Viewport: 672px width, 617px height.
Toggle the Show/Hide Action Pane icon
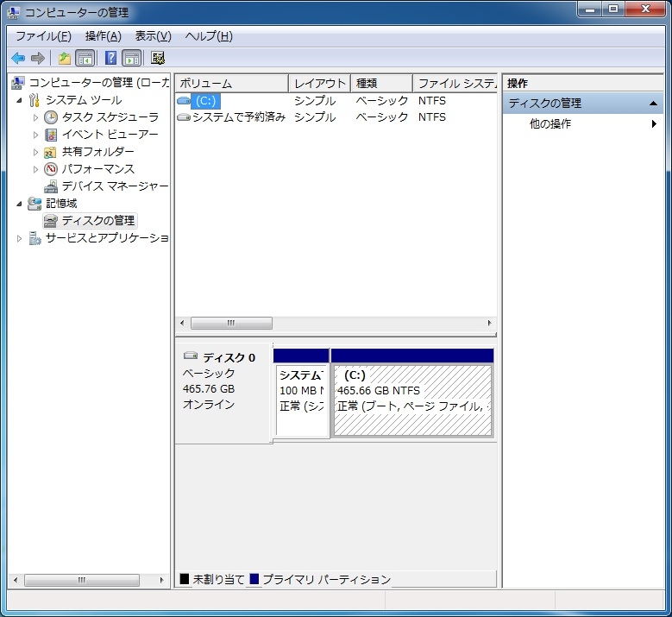coord(132,58)
